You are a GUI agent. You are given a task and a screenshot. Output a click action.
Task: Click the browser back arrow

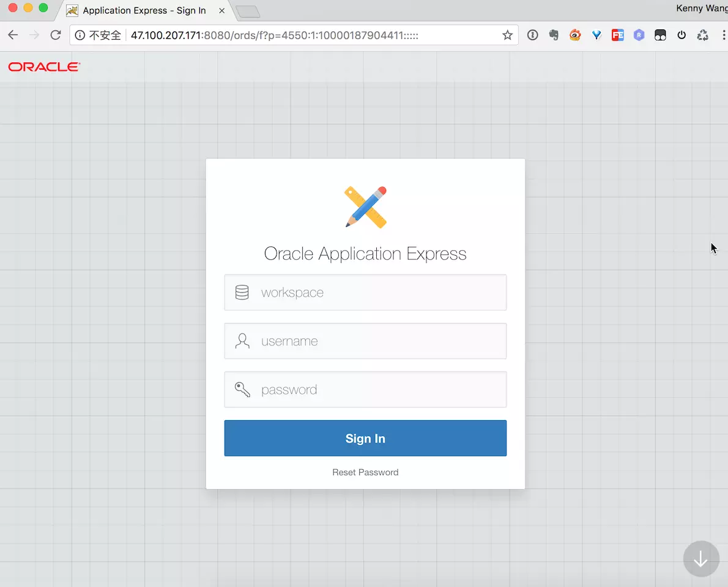click(x=13, y=35)
